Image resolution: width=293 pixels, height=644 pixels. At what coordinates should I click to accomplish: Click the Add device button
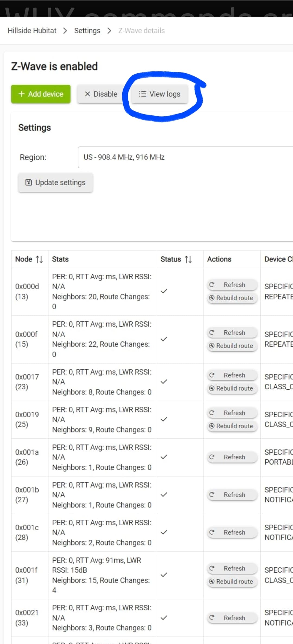tap(41, 94)
